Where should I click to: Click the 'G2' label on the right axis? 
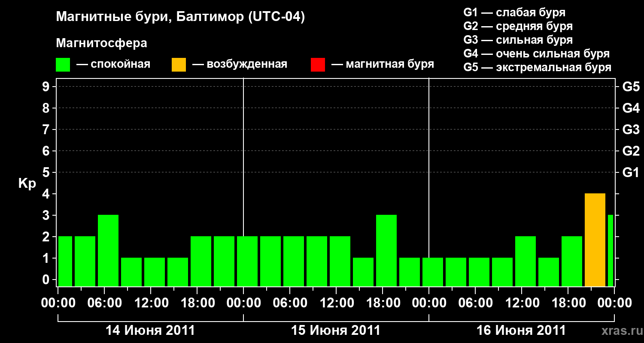pos(631,151)
